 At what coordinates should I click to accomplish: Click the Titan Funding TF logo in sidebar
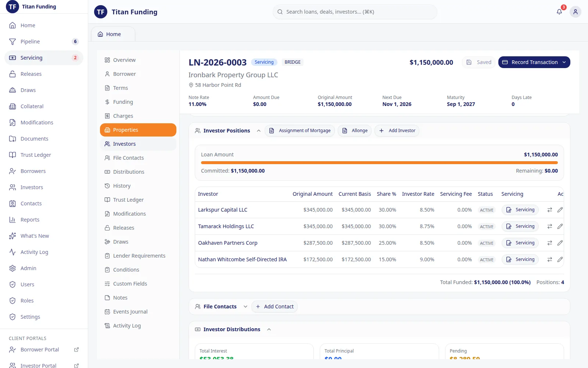click(12, 7)
